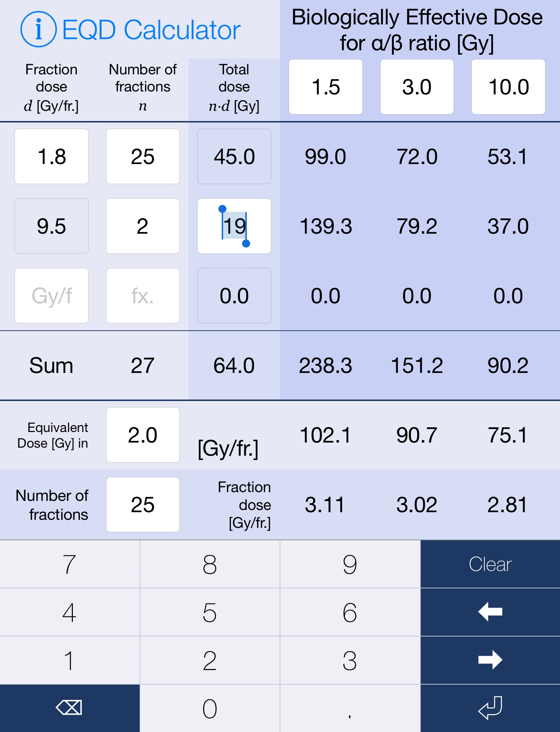560x732 pixels.
Task: Tap the right arrow navigation key
Action: click(x=490, y=660)
